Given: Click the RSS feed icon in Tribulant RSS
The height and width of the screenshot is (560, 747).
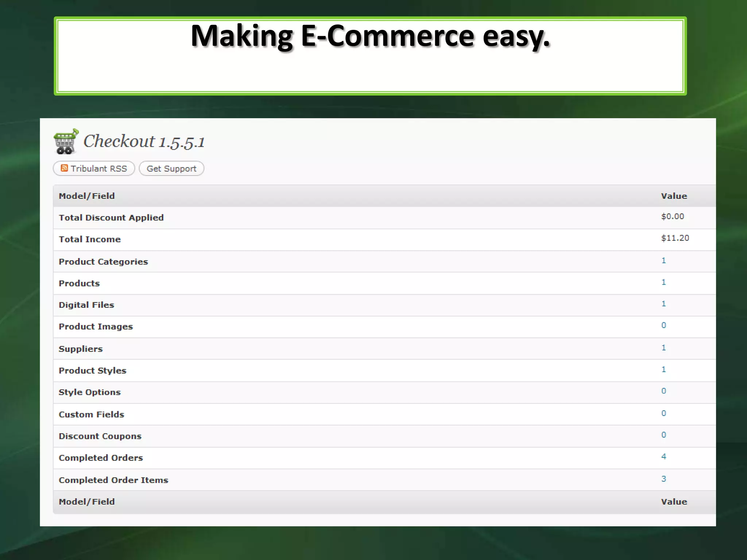Looking at the screenshot, I should [x=64, y=168].
